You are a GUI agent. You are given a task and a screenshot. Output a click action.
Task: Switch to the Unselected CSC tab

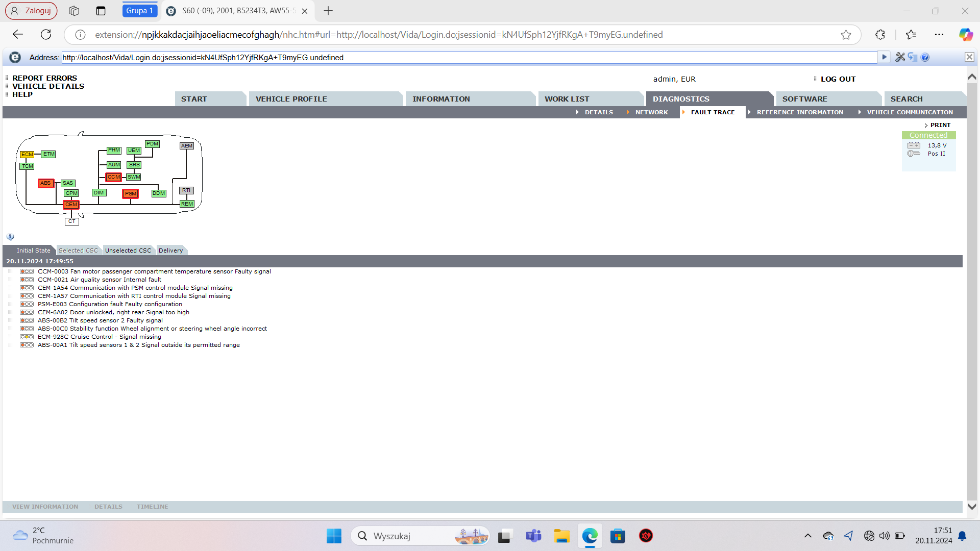[128, 251]
